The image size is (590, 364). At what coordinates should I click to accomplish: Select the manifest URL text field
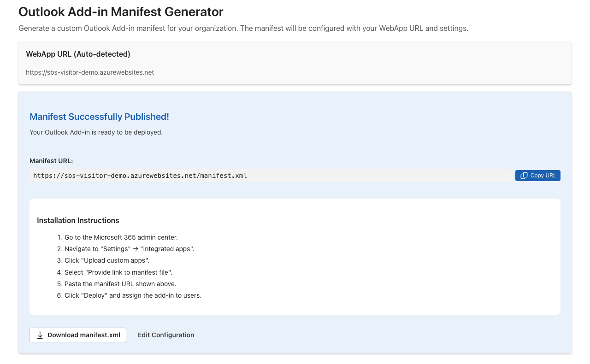coord(271,176)
